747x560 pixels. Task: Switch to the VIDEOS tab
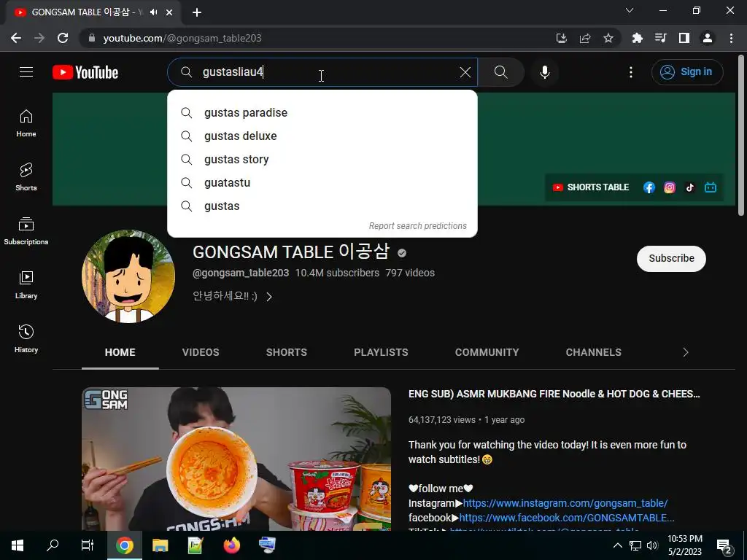coord(201,352)
